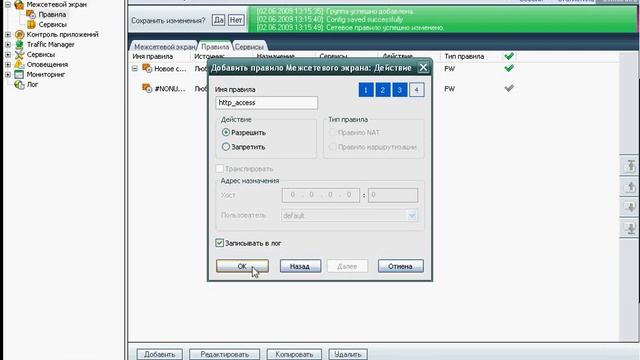Click the Редактировать button
This screenshot has height=360, width=640.
click(224, 354)
